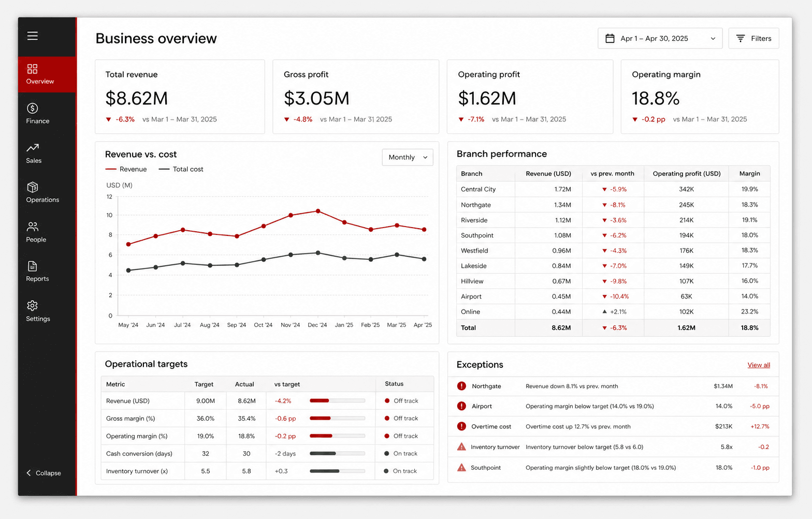This screenshot has height=519, width=812.
Task: Open Settings from the sidebar
Action: 38,312
